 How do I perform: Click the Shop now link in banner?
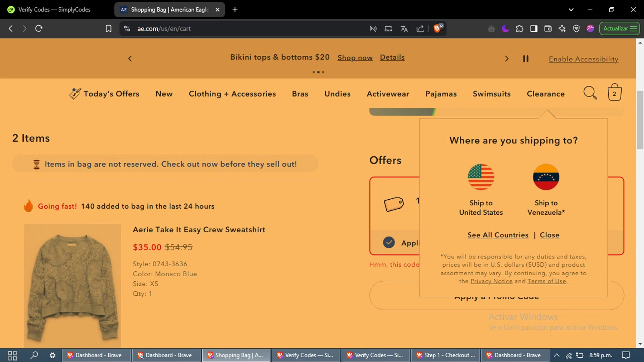click(355, 58)
